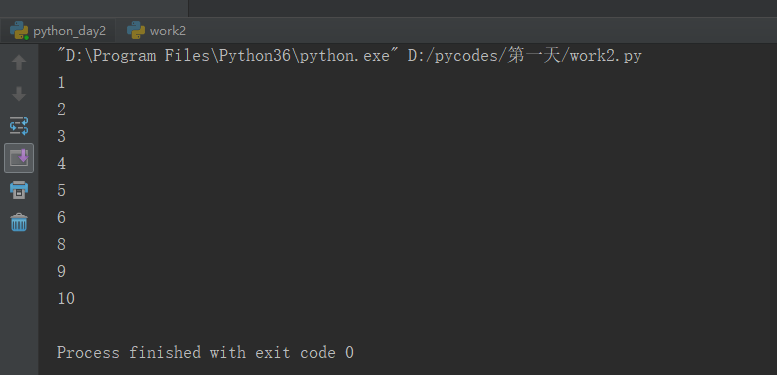Switch to the python_day2 run tab
777x375 pixels.
58,31
